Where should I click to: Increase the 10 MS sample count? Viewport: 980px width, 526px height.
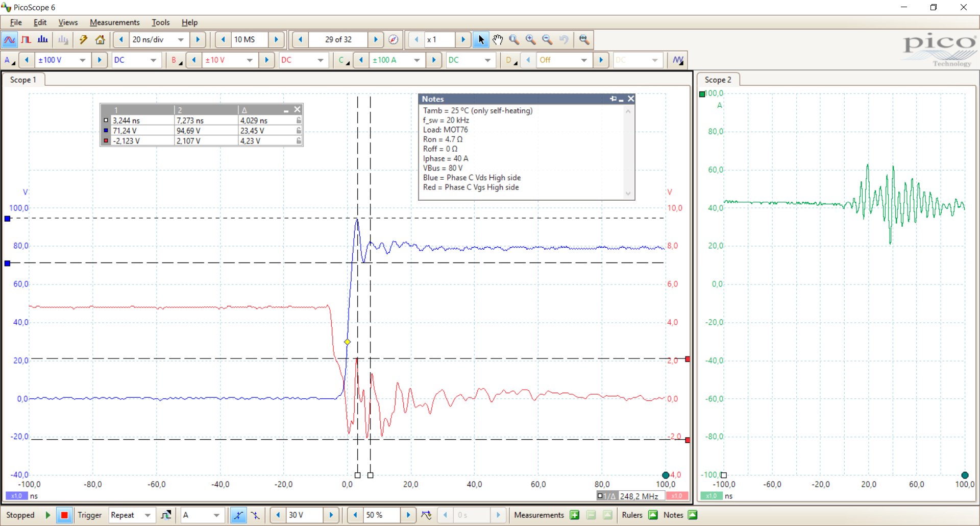click(276, 40)
